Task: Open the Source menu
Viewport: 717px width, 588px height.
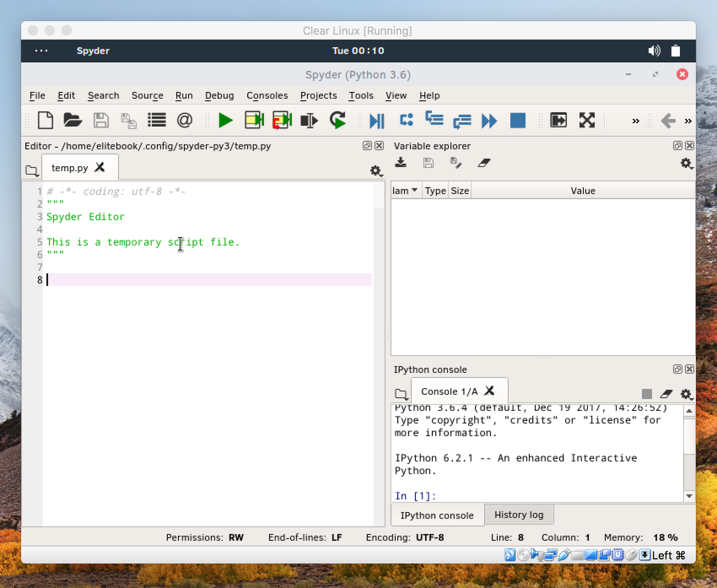Action: click(x=147, y=96)
